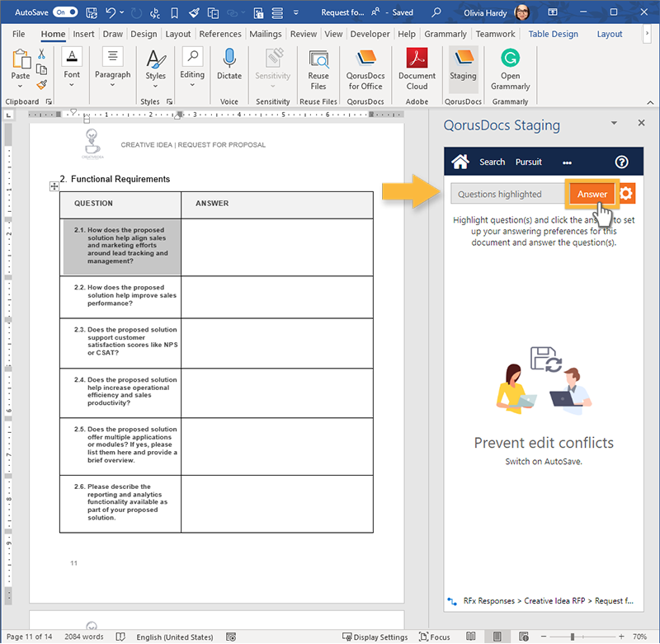Click the Questions highlighted field
The width and height of the screenshot is (660, 644).
click(508, 195)
